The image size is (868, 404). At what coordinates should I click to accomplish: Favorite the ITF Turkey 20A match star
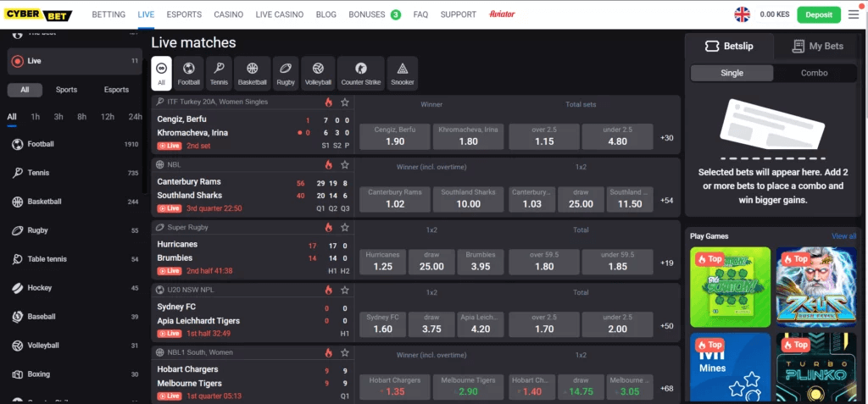pyautogui.click(x=345, y=102)
